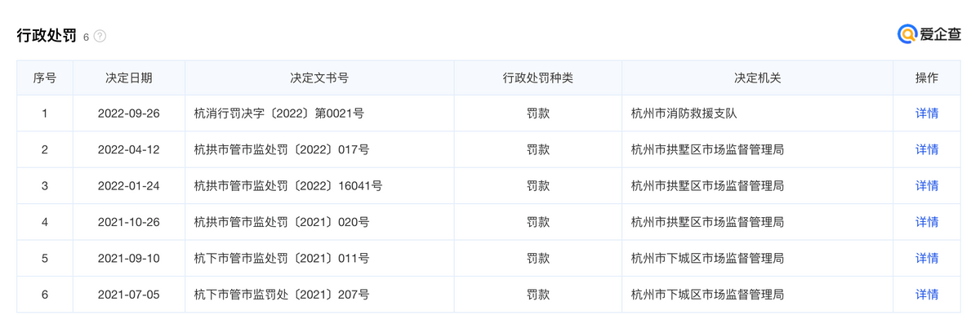The width and height of the screenshot is (980, 324).
Task: Open 详情 for the 2021-07-05 record
Action: [927, 295]
